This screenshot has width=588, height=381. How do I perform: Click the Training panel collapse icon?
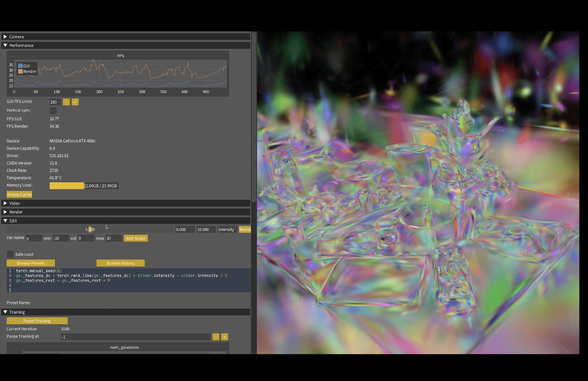point(5,312)
